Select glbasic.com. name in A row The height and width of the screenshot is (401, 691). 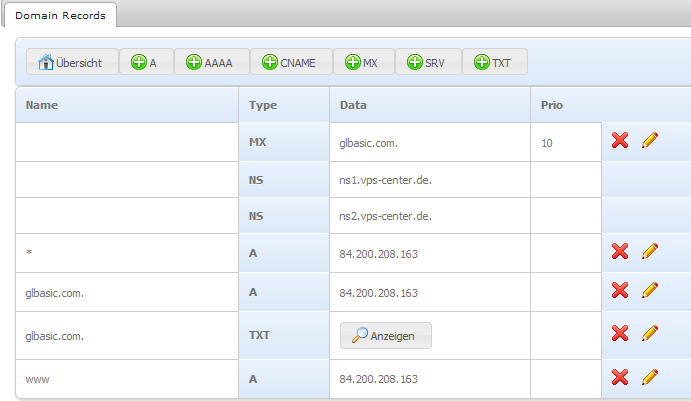coord(127,292)
